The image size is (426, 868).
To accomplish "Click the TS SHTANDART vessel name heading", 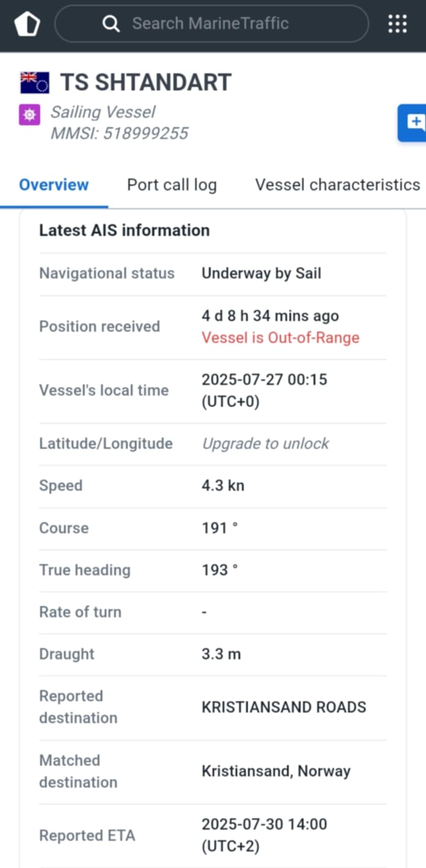I will tap(146, 83).
